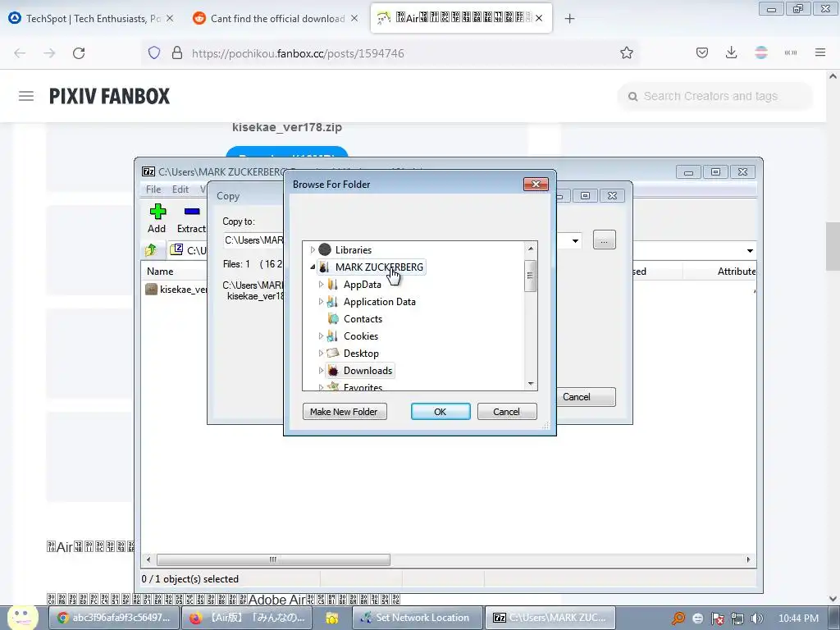Expand the Downloads folder node
Screen dimensions: 840x630
[321, 370]
